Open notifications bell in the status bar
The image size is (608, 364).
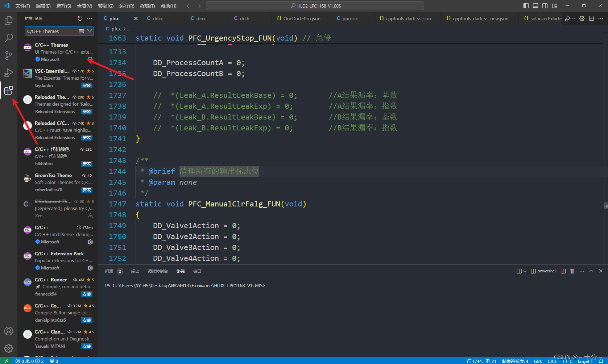tap(601, 361)
